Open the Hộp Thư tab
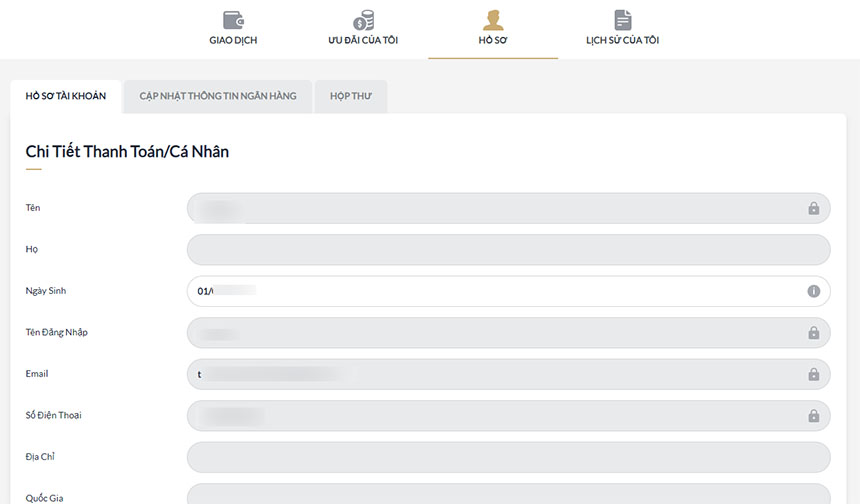This screenshot has height=504, width=860. tap(351, 96)
